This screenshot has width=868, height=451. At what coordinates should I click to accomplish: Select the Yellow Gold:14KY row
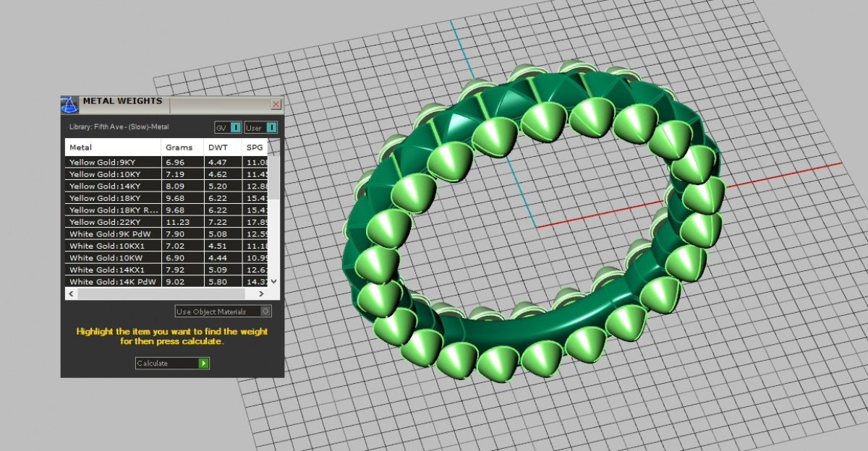point(112,186)
